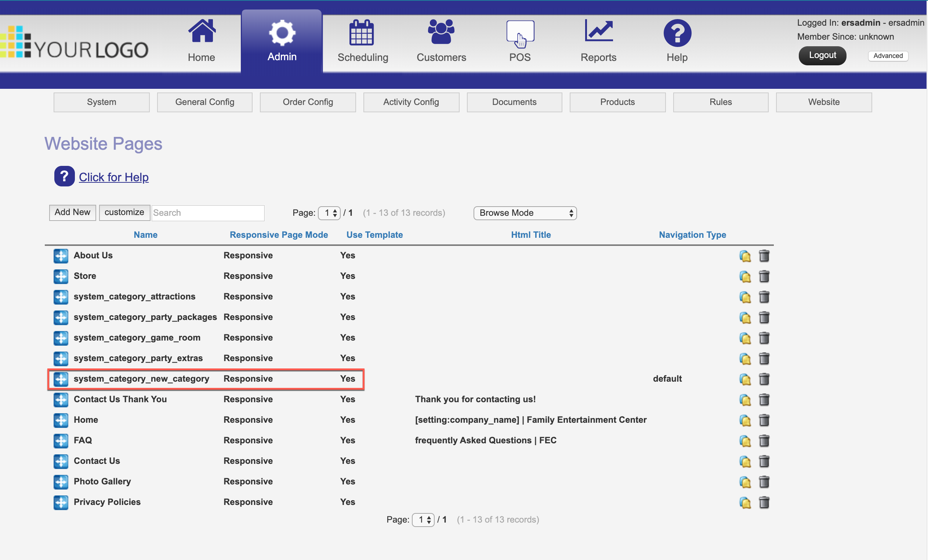Click trash icon in Privacy Policies row

coord(764,502)
